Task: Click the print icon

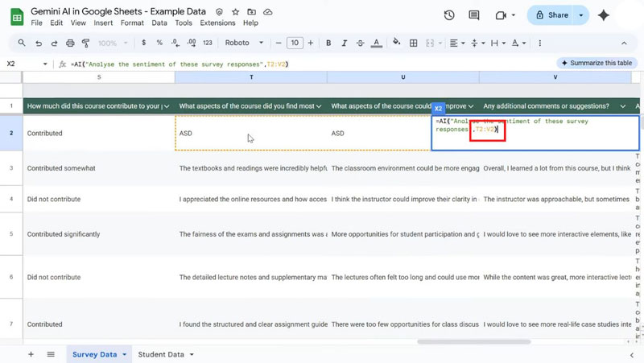Action: click(70, 43)
